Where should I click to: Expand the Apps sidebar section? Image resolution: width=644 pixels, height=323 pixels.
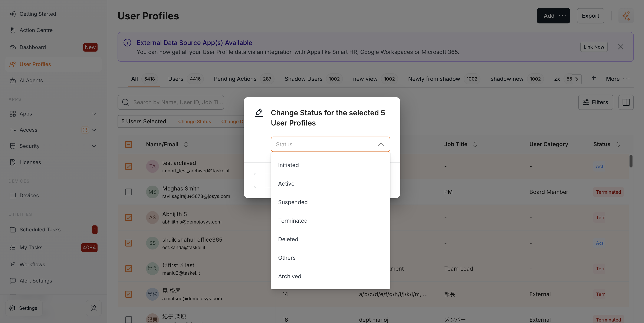tap(94, 114)
